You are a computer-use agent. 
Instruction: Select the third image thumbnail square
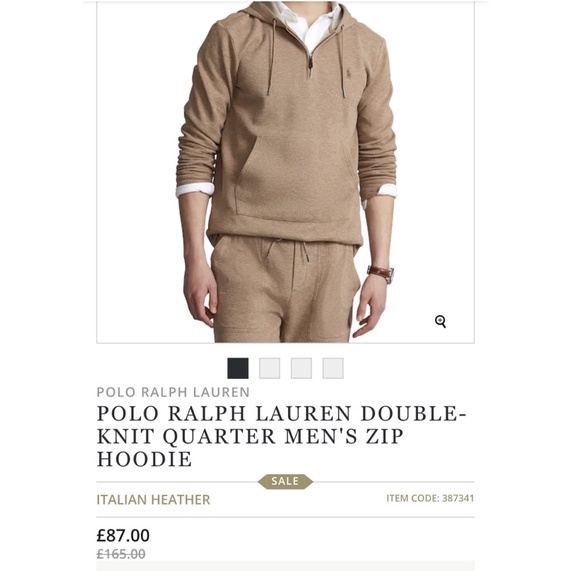click(x=301, y=368)
